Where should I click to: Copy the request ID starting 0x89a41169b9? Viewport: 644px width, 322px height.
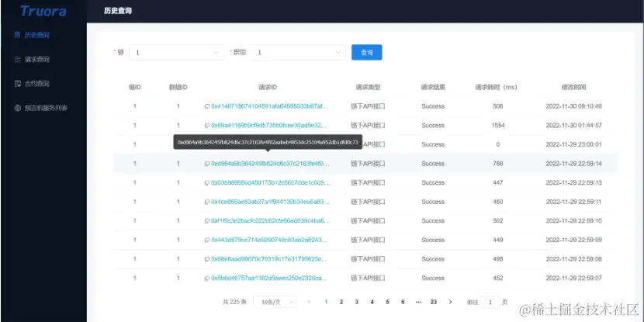(207, 125)
